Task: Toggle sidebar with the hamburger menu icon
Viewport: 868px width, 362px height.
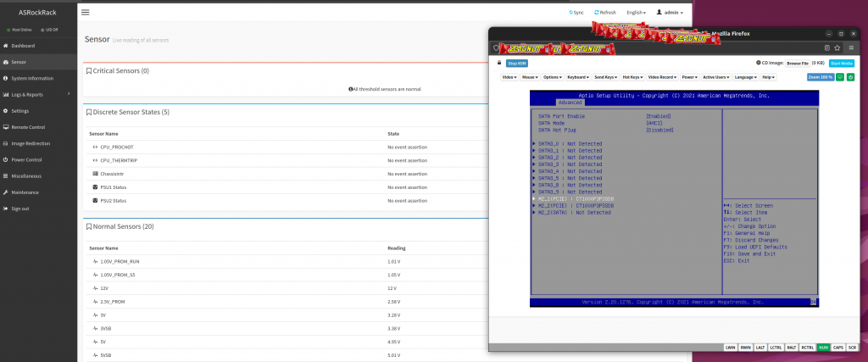Action: point(86,12)
